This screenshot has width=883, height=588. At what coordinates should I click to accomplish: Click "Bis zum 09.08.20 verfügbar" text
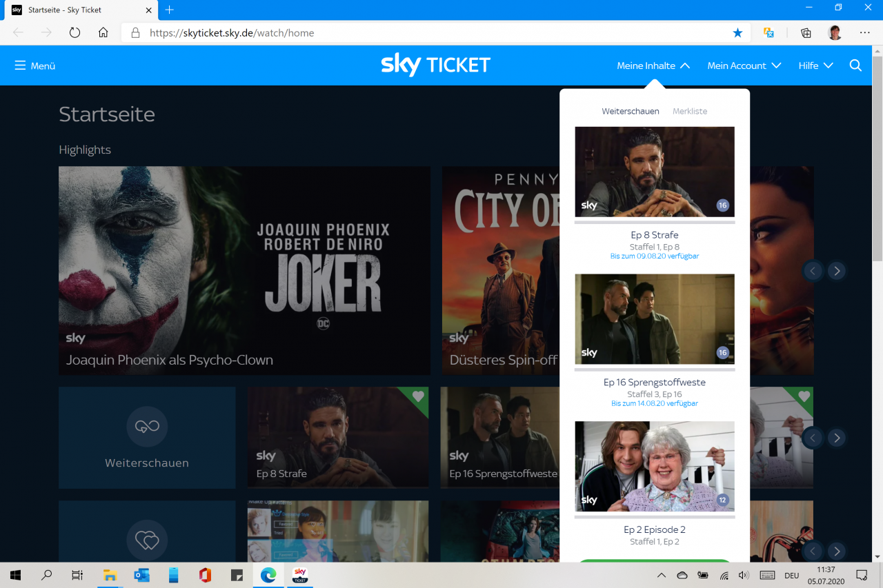(x=655, y=256)
